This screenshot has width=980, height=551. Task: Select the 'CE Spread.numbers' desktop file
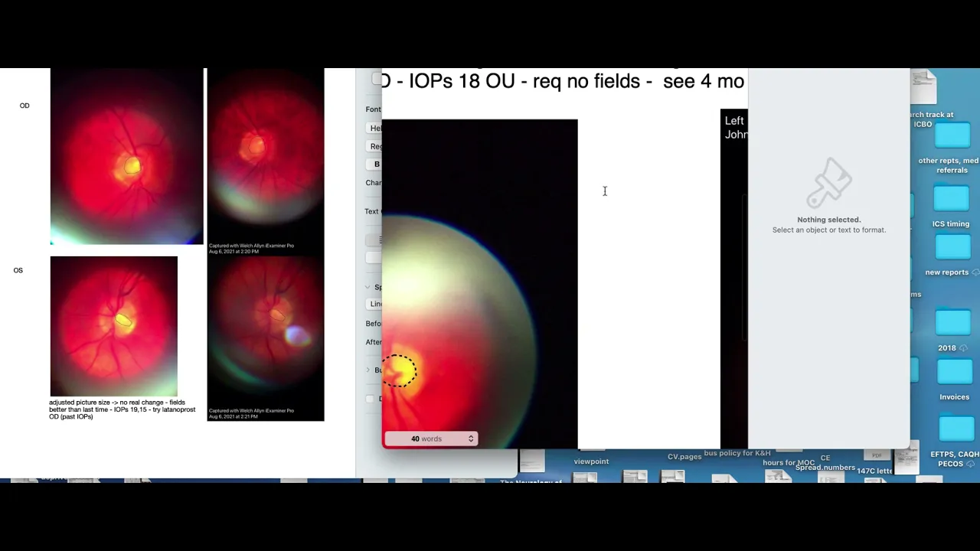tap(825, 463)
